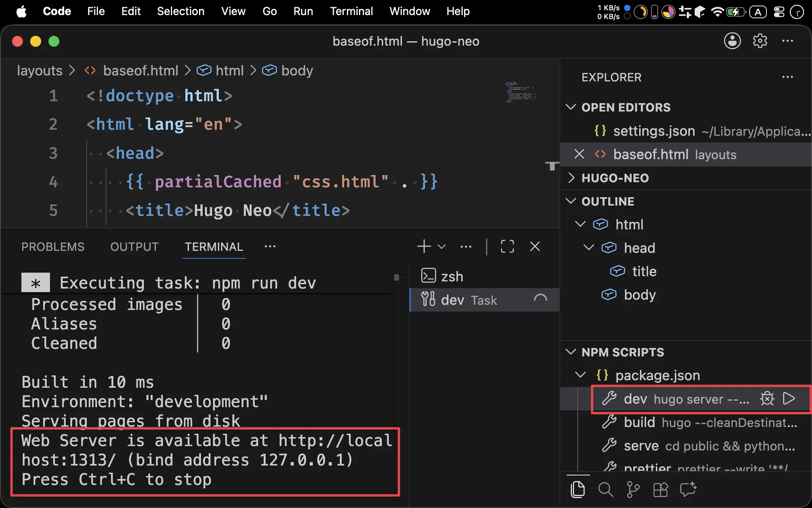Collapse package.json in NPM Scripts
Image resolution: width=812 pixels, height=508 pixels.
pos(580,375)
